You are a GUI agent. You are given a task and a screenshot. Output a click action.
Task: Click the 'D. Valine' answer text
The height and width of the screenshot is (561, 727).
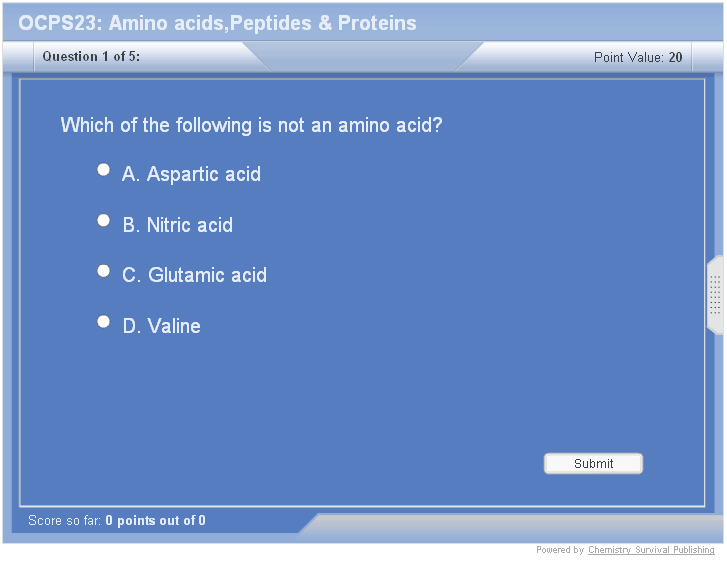[x=161, y=326]
